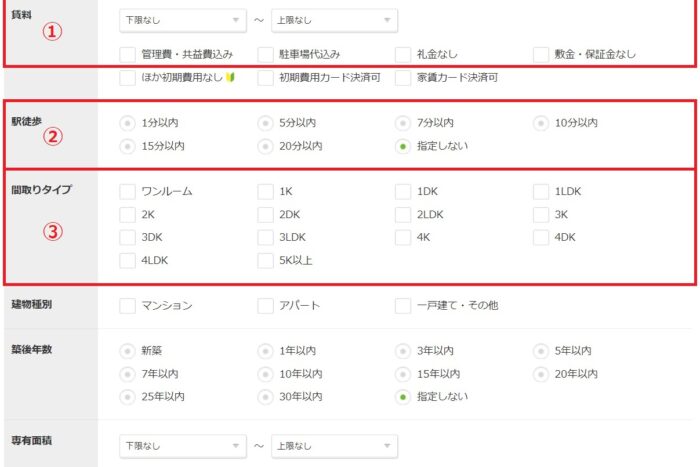Check the 管理費・共益費込み checkbox
The image size is (700, 467).
click(128, 54)
